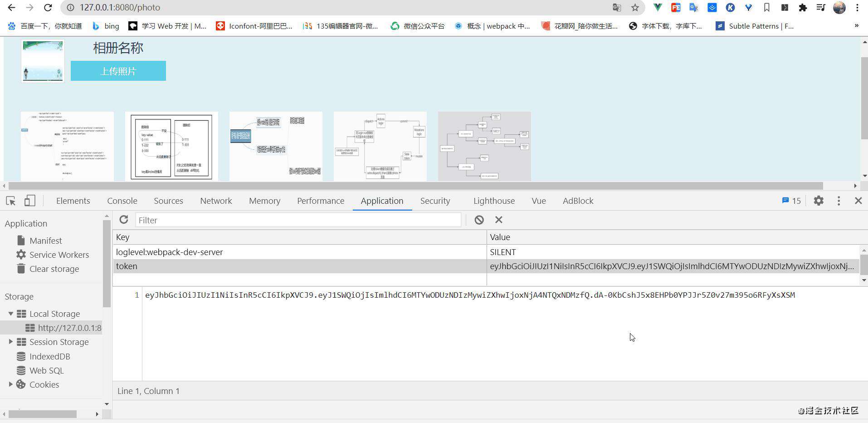Click the SILENT value cell
This screenshot has width=868, height=423.
point(673,252)
